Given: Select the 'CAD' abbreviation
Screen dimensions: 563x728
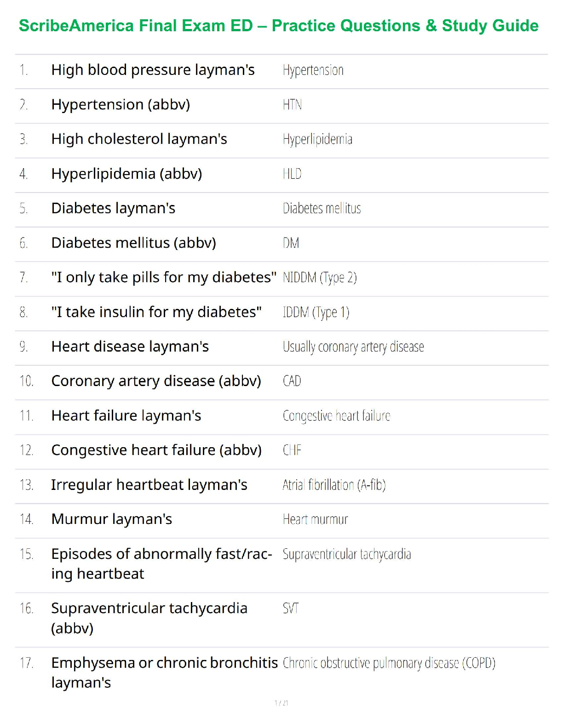Looking at the screenshot, I should coord(292,381).
